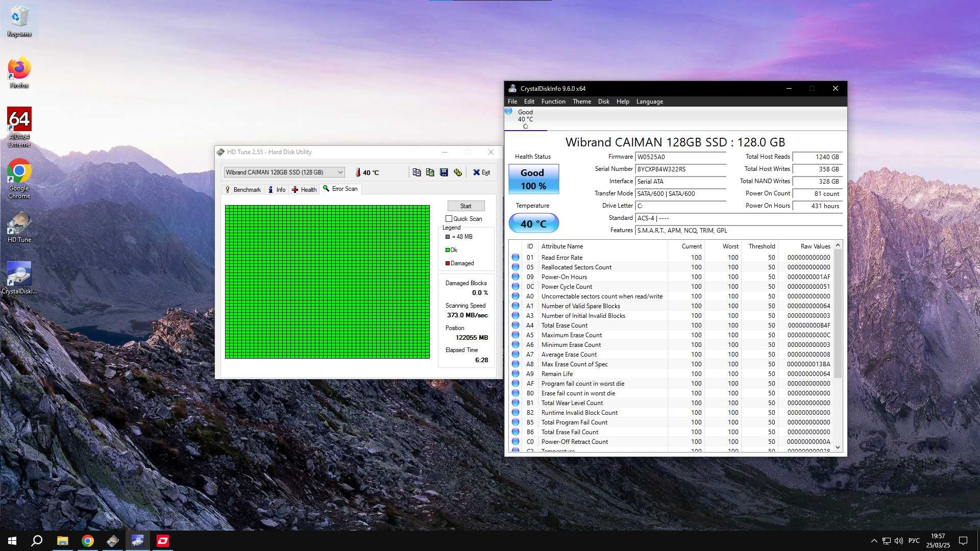Select Power-Off Retract Count row

[671, 442]
